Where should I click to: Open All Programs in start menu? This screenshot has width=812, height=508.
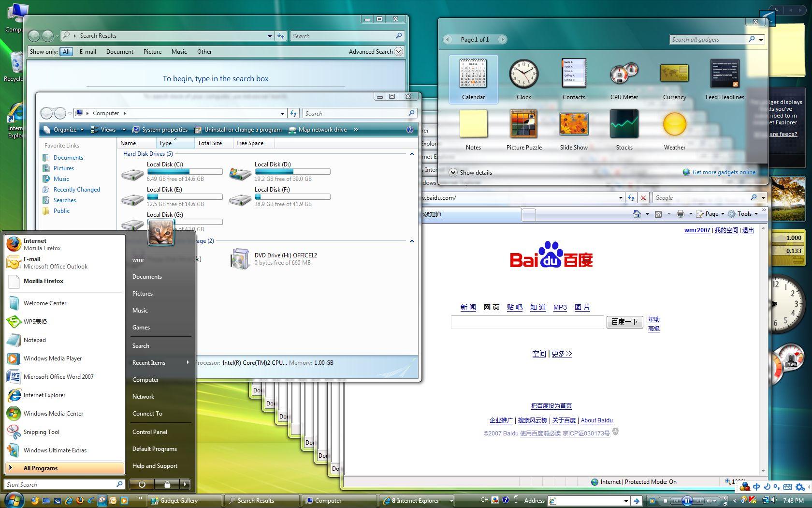point(65,468)
